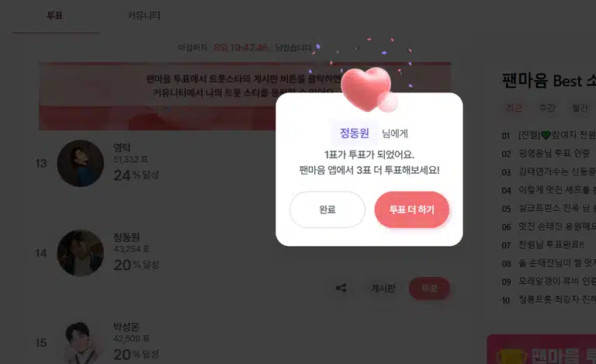Click the 투표 더 하기 button
Image resolution: width=596 pixels, height=364 pixels.
coord(411,210)
